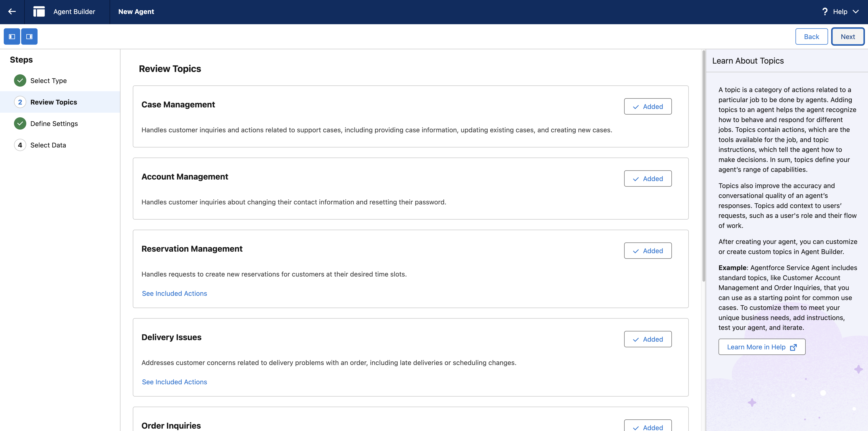The height and width of the screenshot is (431, 868).
Task: Click the back arrow icon
Action: coord(12,12)
